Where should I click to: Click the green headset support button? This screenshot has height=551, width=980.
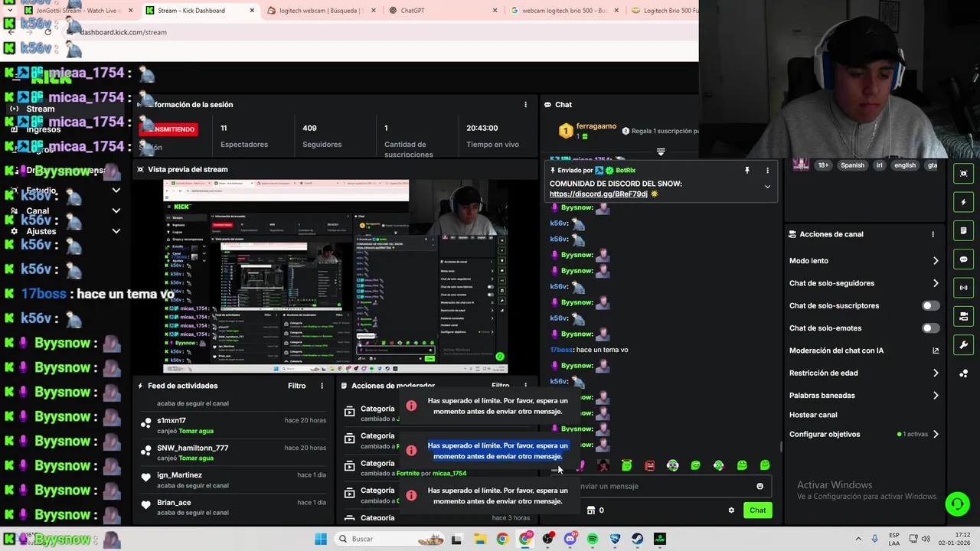957,504
